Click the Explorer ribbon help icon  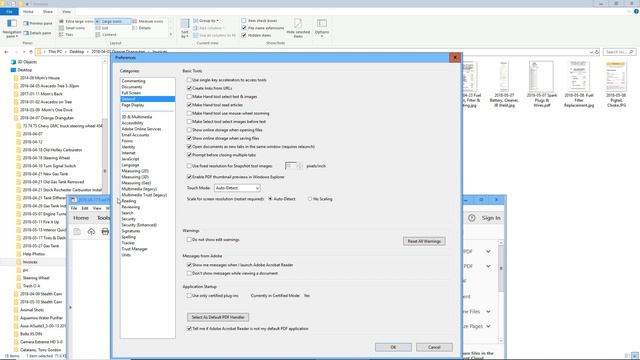(636, 11)
